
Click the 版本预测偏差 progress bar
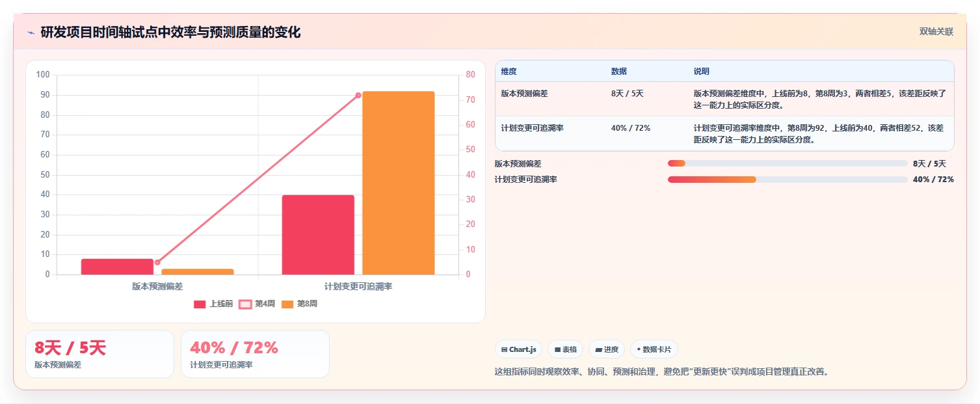(788, 164)
